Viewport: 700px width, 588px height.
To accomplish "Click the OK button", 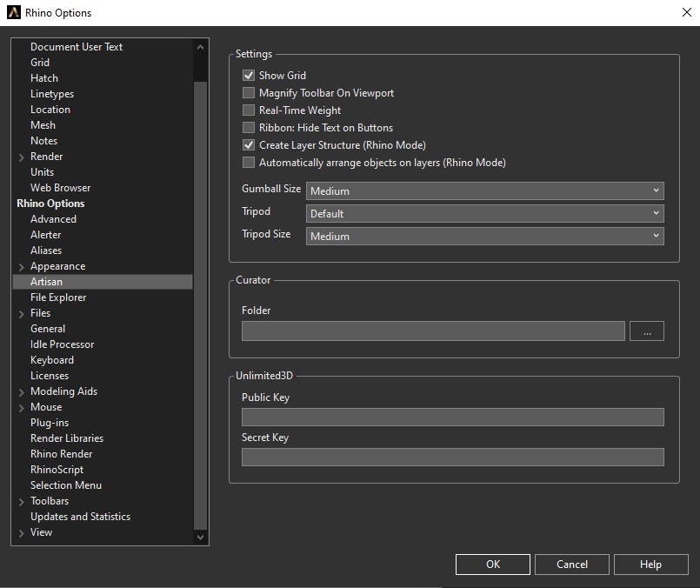I will coord(493,565).
